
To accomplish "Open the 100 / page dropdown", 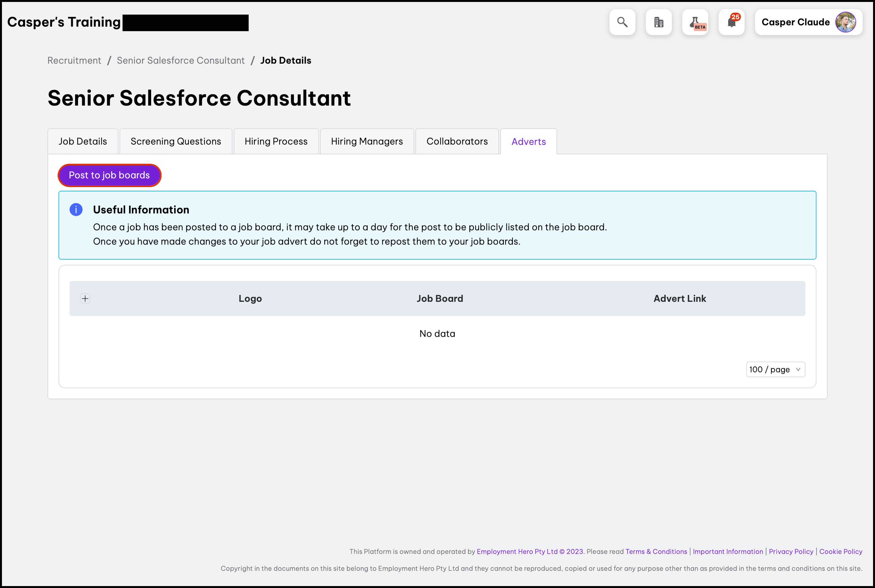I will tap(775, 369).
